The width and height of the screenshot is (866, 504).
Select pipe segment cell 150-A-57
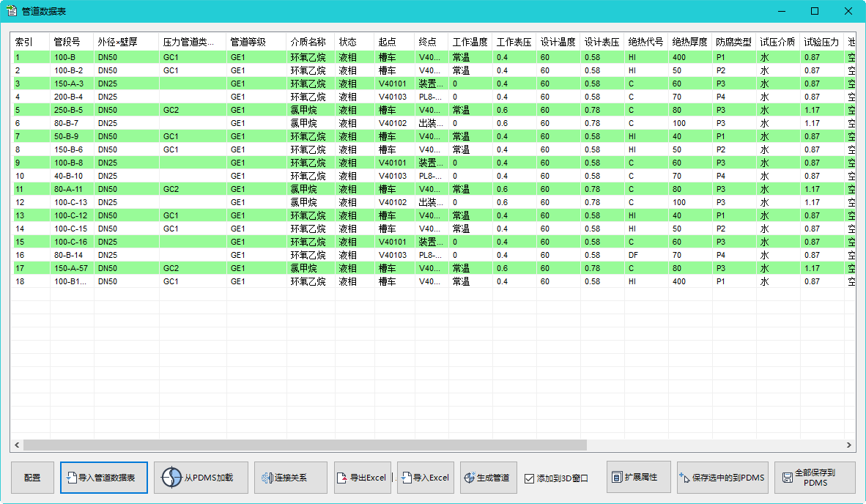click(72, 268)
